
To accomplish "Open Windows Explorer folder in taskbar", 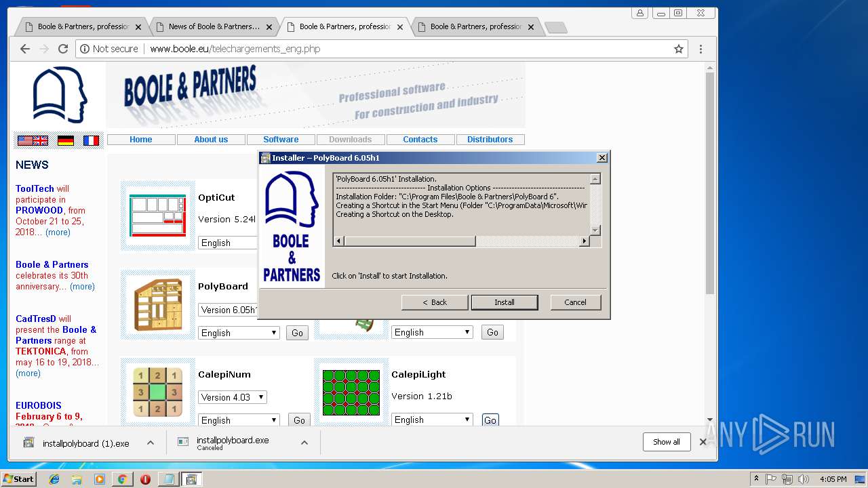I will 77,479.
